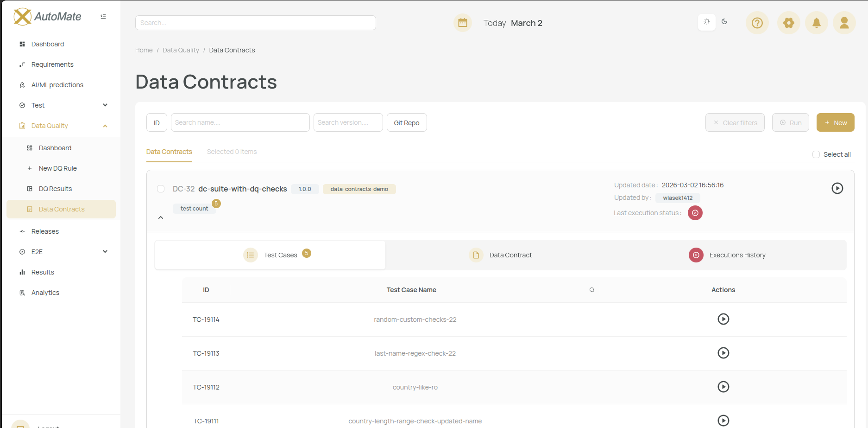868x428 pixels.
Task: Expand the E2E sidebar section
Action: (105, 252)
